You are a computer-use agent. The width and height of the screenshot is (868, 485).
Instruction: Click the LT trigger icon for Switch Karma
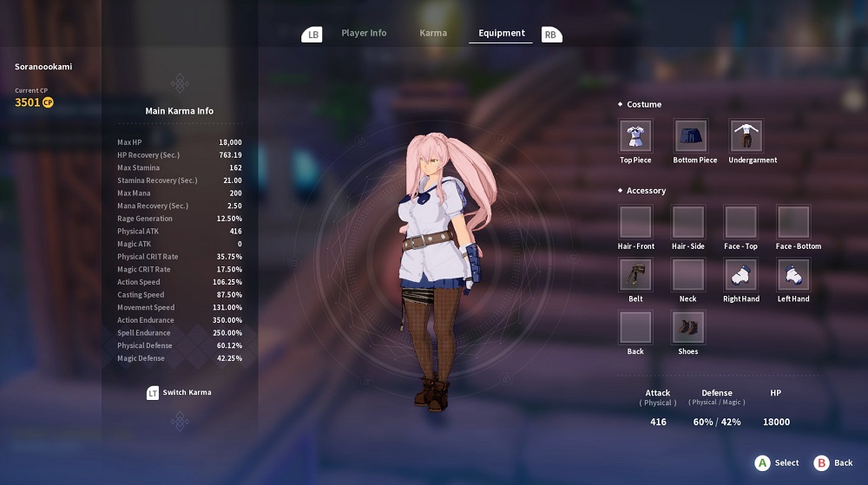pyautogui.click(x=152, y=393)
